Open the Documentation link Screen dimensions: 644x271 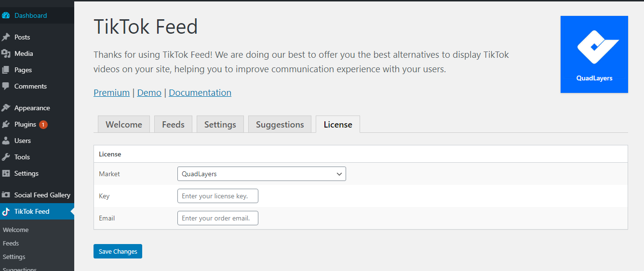[200, 92]
